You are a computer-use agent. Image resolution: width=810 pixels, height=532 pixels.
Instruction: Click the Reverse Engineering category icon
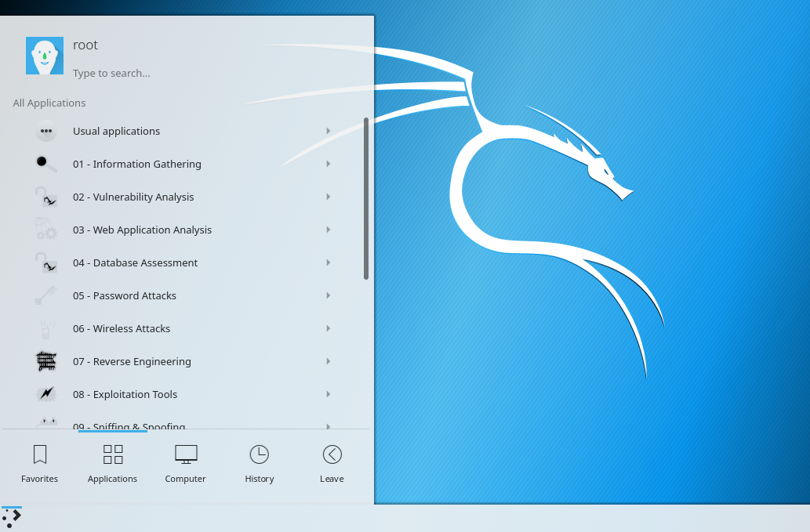point(46,361)
